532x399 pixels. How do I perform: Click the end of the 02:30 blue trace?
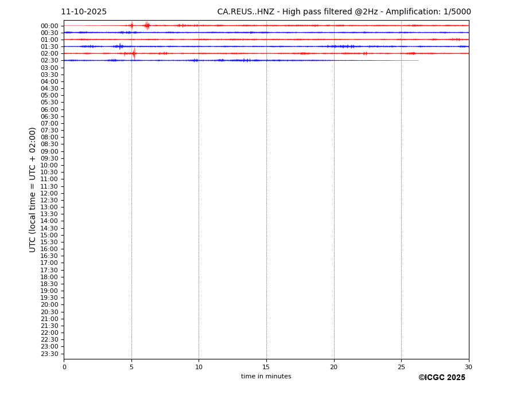417,60
